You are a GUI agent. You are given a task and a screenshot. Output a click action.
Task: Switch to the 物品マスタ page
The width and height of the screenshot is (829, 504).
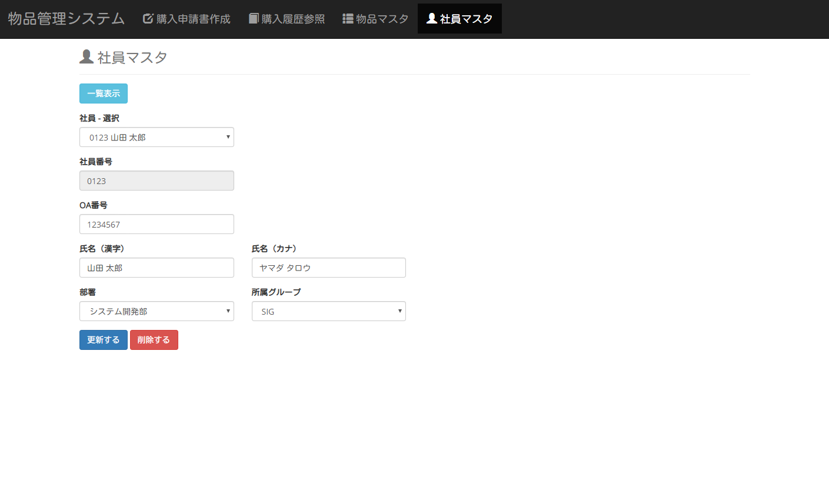point(375,19)
